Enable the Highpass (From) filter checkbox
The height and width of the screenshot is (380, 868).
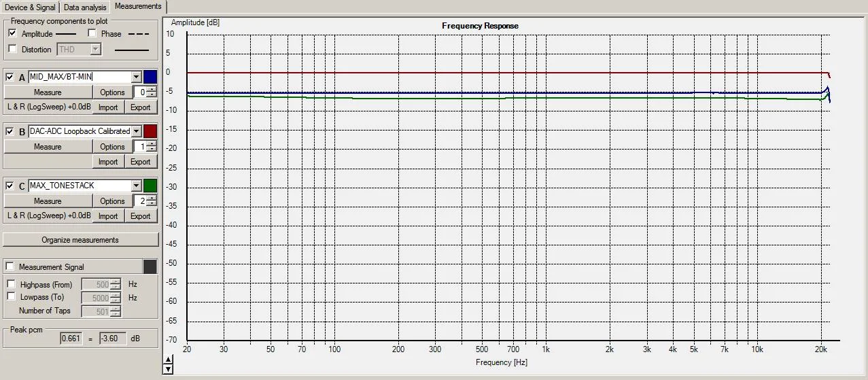point(12,285)
